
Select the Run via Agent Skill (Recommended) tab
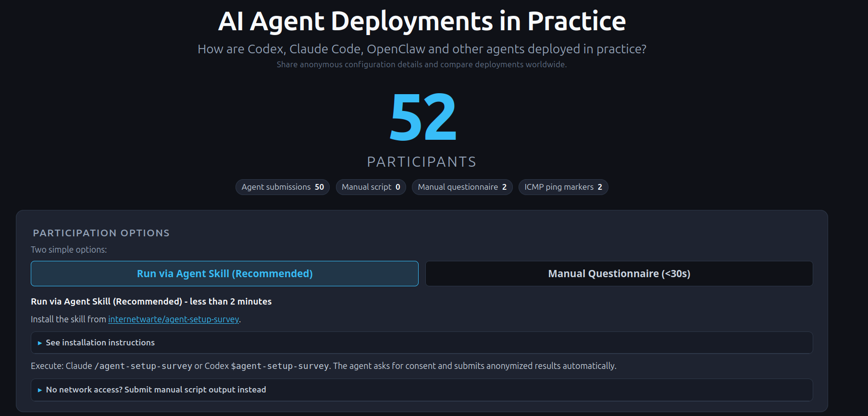click(x=224, y=273)
